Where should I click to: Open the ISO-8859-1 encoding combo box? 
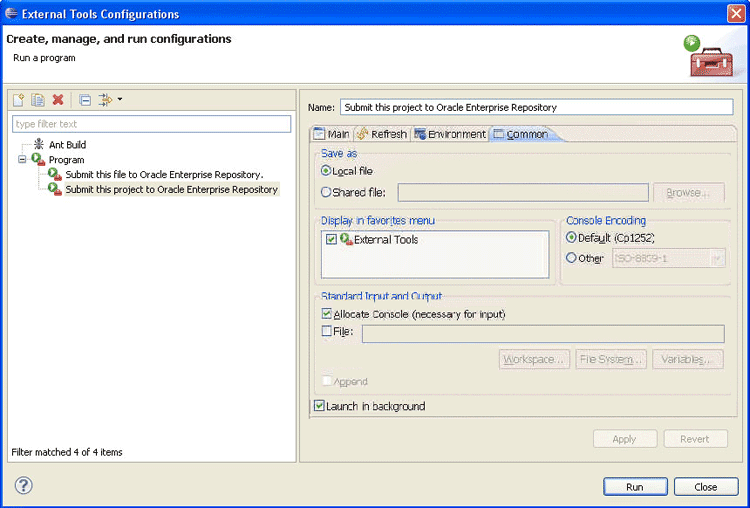pyautogui.click(x=669, y=258)
